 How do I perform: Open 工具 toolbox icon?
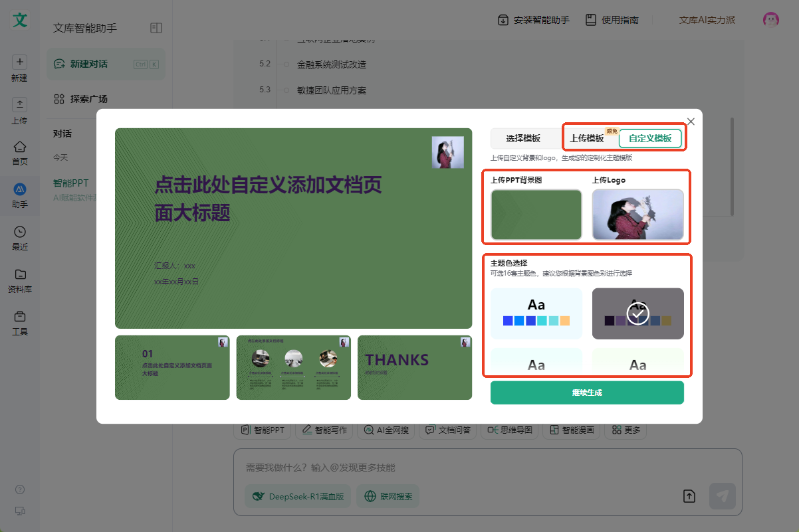coord(20,316)
